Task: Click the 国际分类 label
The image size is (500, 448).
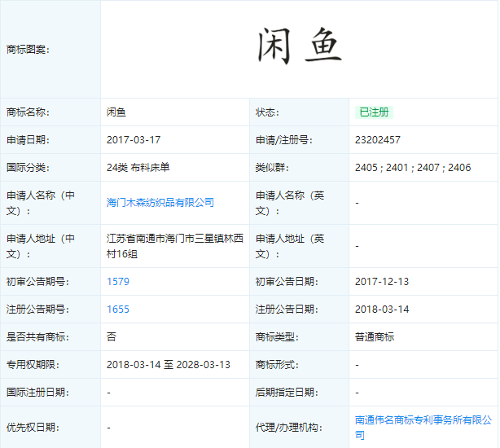Action: point(28,168)
